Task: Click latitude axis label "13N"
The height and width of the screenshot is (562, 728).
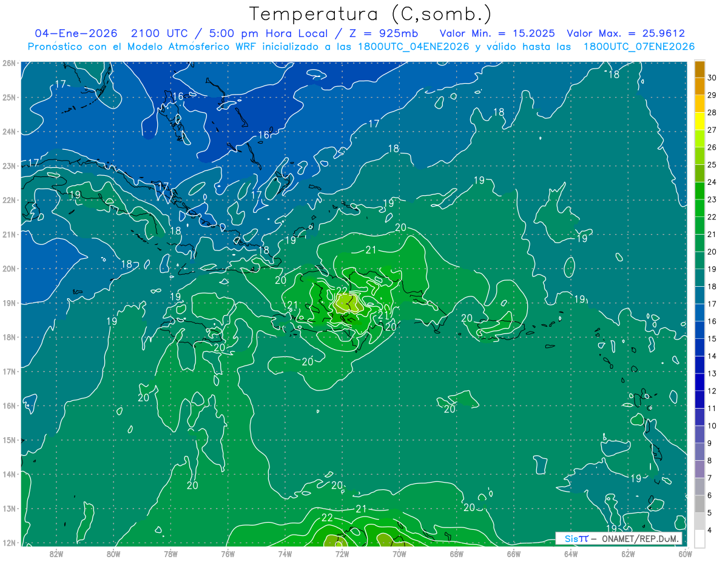Action: pyautogui.click(x=8, y=509)
